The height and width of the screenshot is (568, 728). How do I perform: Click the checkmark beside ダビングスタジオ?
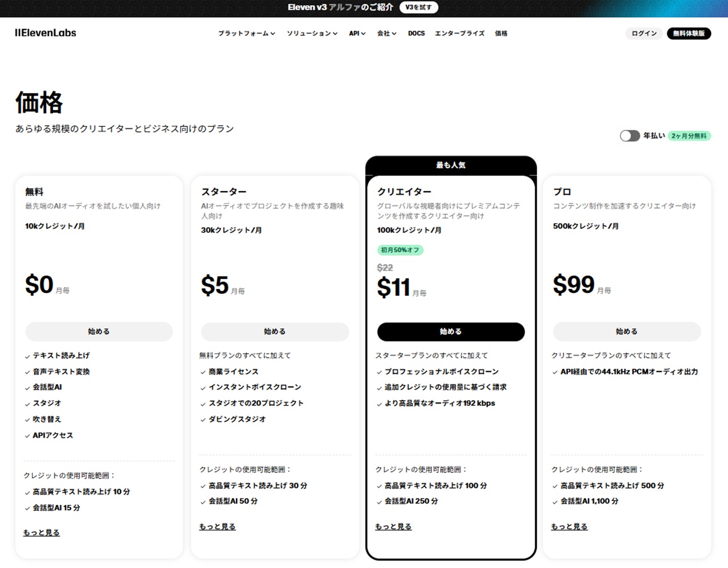click(203, 420)
